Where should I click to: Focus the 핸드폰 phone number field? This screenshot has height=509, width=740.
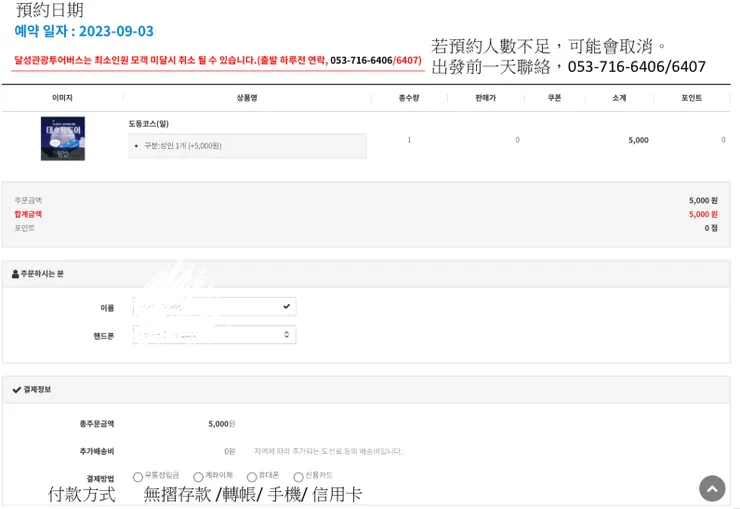(x=214, y=334)
